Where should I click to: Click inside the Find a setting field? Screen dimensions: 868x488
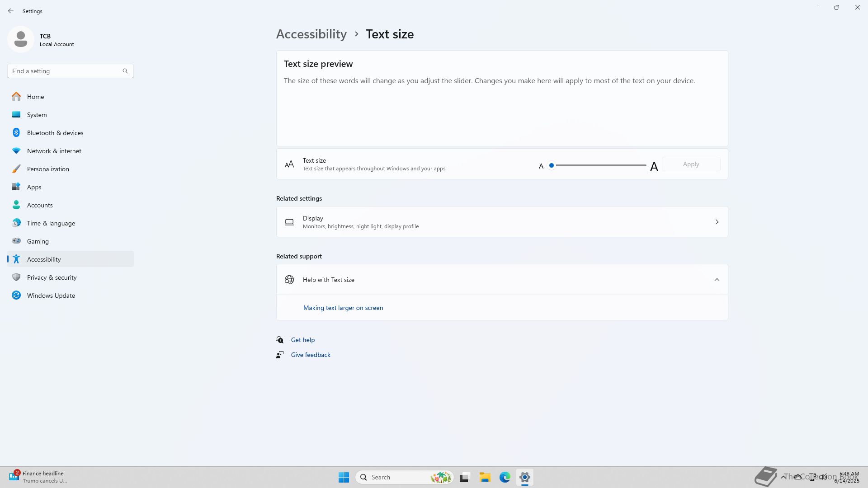pyautogui.click(x=63, y=71)
